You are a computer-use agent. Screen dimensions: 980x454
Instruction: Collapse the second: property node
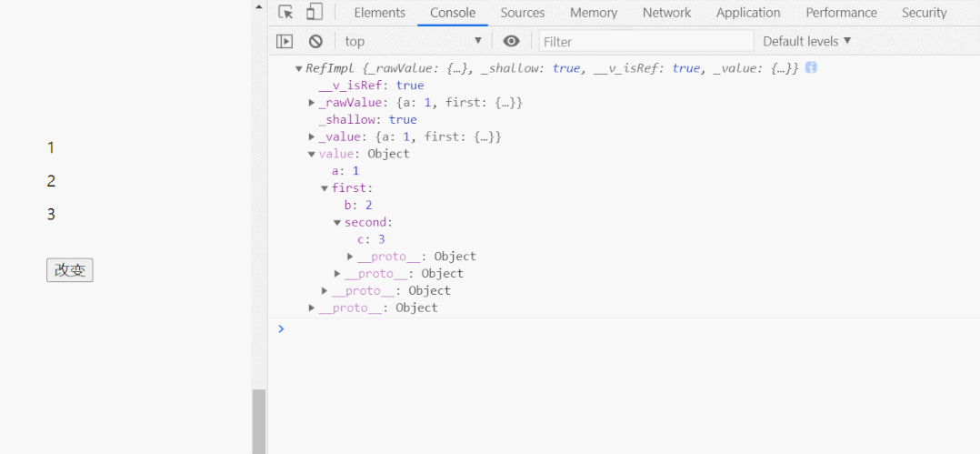337,223
